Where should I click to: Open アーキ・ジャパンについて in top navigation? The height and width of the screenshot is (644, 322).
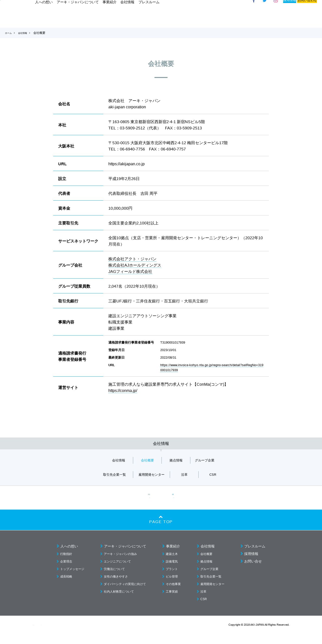(x=77, y=2)
